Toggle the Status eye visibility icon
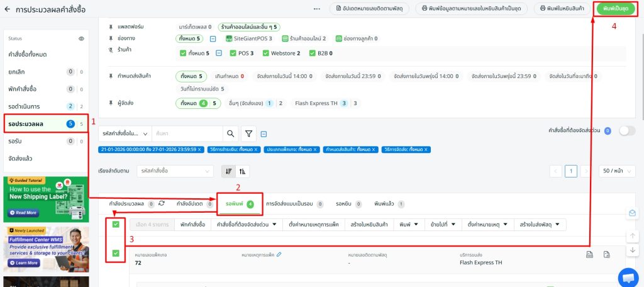Viewport: 644px width, 287px height. [x=81, y=39]
